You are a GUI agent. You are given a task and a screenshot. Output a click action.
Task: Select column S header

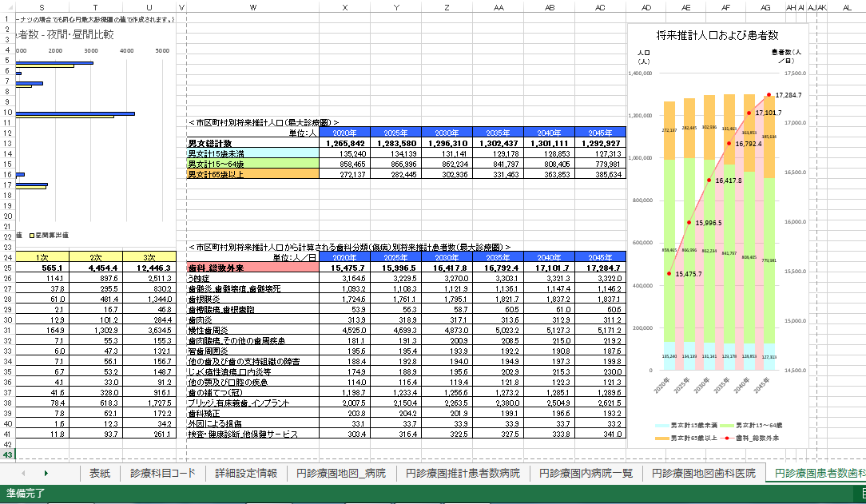(x=42, y=7)
